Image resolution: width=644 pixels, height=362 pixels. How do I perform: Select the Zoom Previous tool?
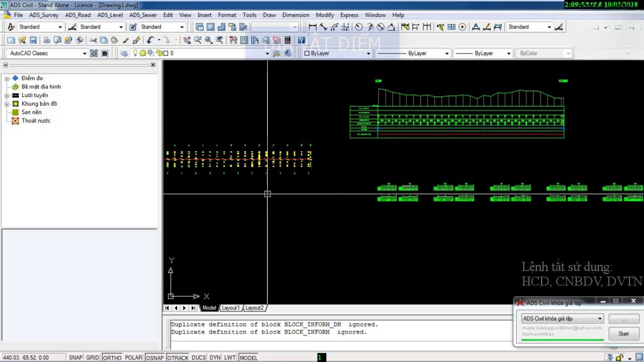[x=219, y=40]
